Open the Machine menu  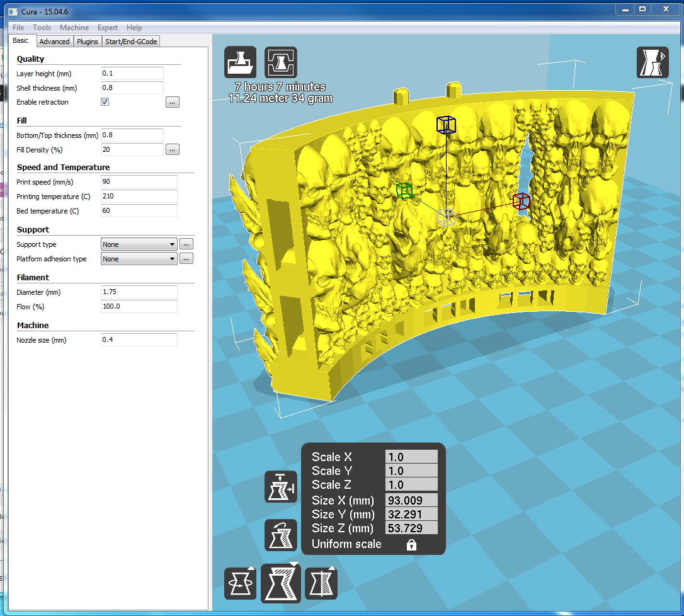[74, 28]
